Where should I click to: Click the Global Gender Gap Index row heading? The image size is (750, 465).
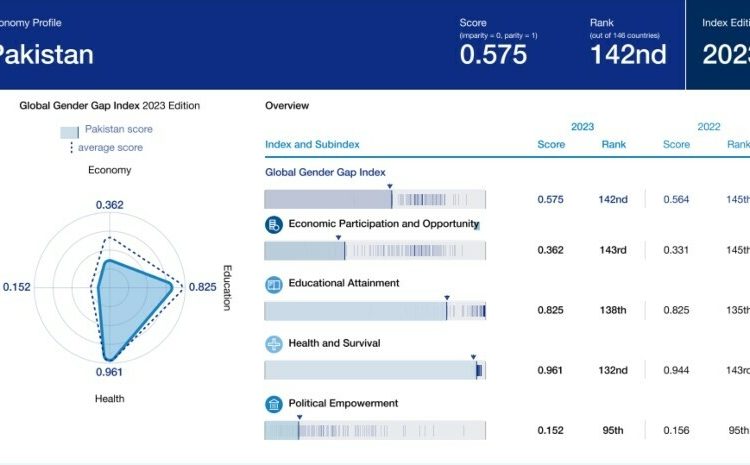pyautogui.click(x=325, y=172)
